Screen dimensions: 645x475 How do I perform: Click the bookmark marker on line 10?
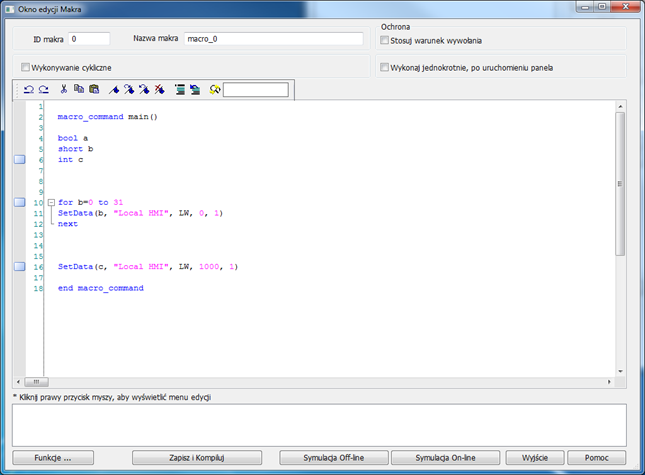click(x=20, y=202)
